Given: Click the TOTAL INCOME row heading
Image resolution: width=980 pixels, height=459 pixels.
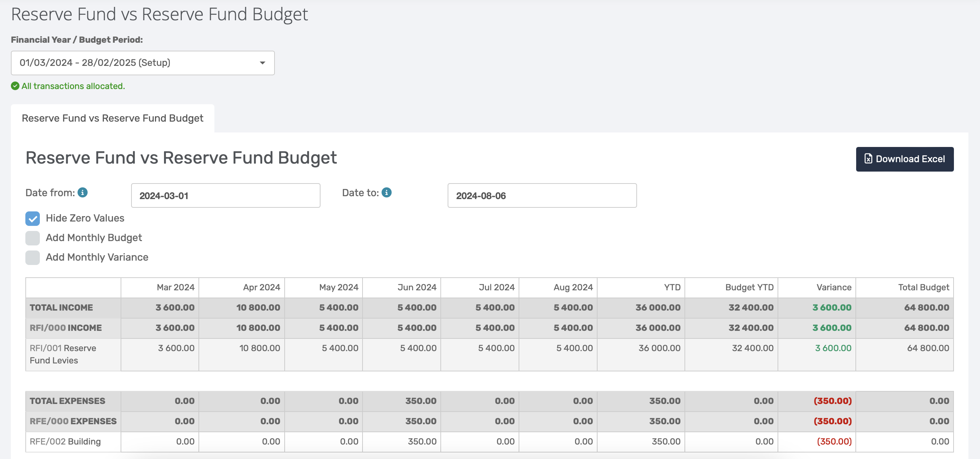Looking at the screenshot, I should [x=61, y=307].
